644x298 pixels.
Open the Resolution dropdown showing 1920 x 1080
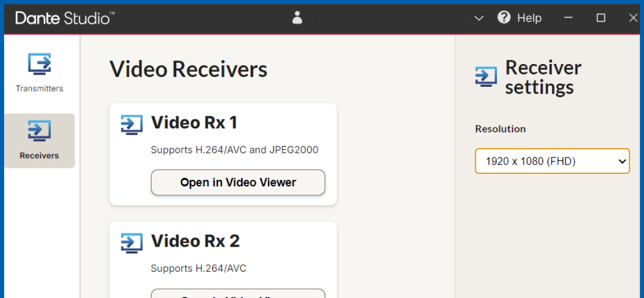552,162
